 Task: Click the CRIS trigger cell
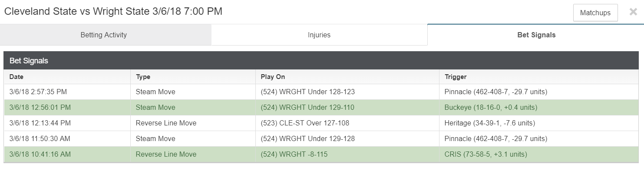coord(539,154)
